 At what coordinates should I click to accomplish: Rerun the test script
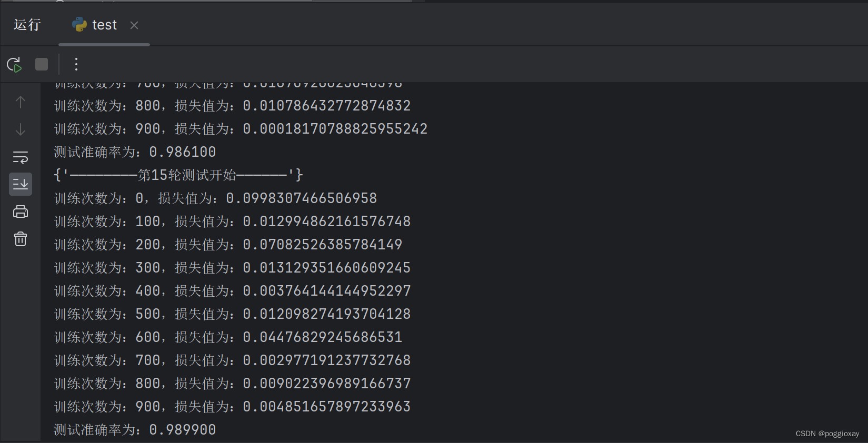click(x=14, y=64)
